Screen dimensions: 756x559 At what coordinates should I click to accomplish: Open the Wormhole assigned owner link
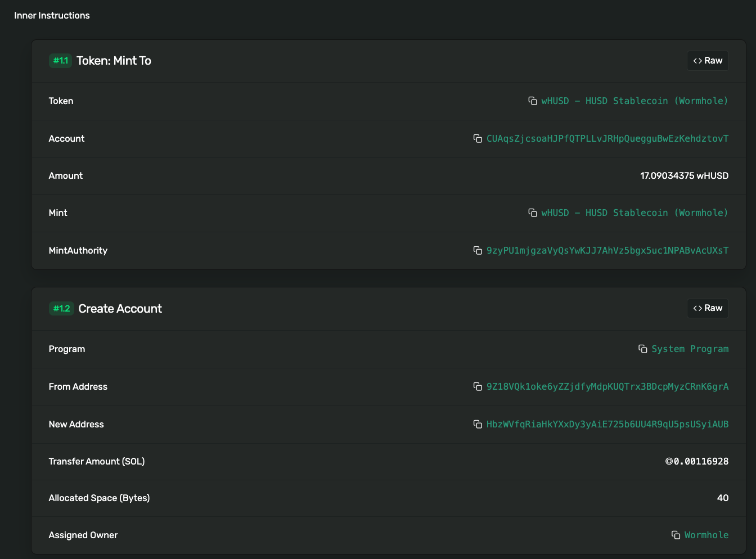706,535
